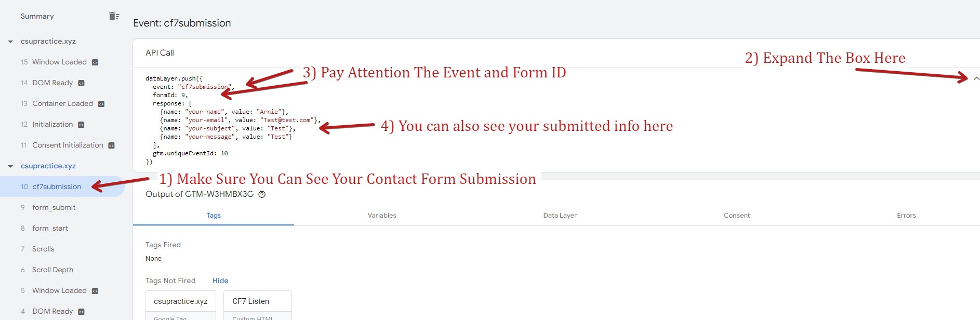Click the code icon beside Window Loaded 15

95,62
